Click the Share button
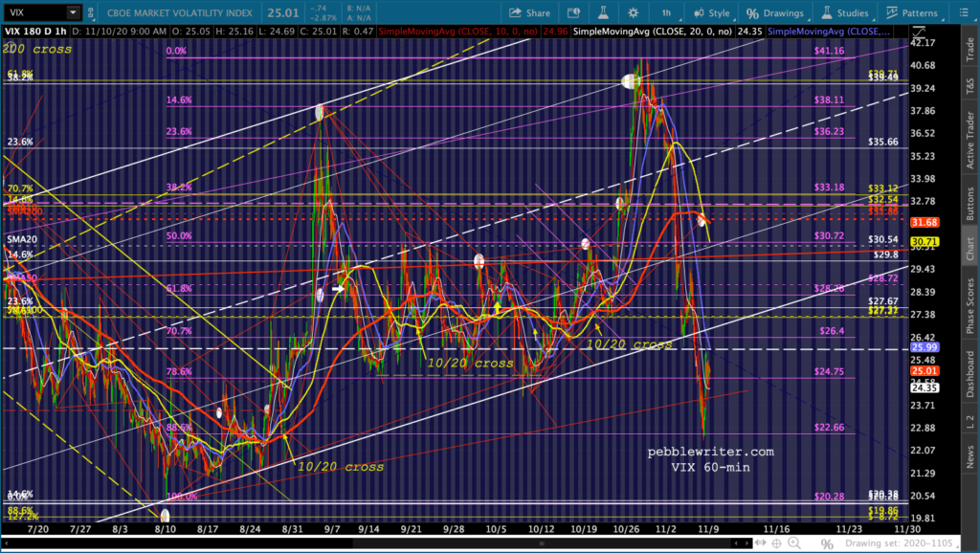Image resolution: width=980 pixels, height=553 pixels. pyautogui.click(x=529, y=12)
